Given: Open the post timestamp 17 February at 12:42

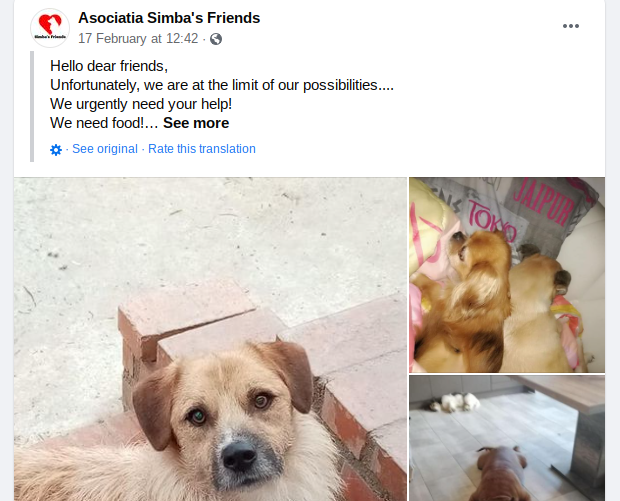Looking at the screenshot, I should tap(138, 38).
